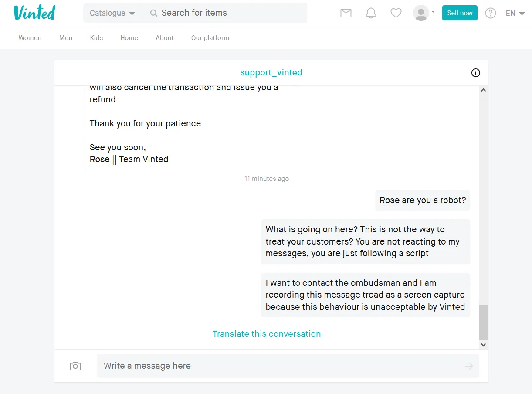Open the Women category
Screen dimensions: 532x394
[x=30, y=38]
